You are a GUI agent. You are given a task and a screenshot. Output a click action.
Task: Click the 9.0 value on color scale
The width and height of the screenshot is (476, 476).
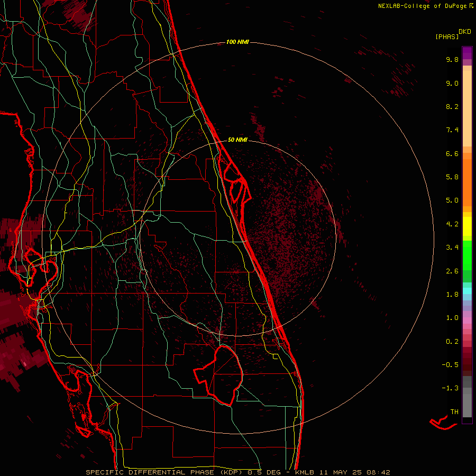coord(452,83)
